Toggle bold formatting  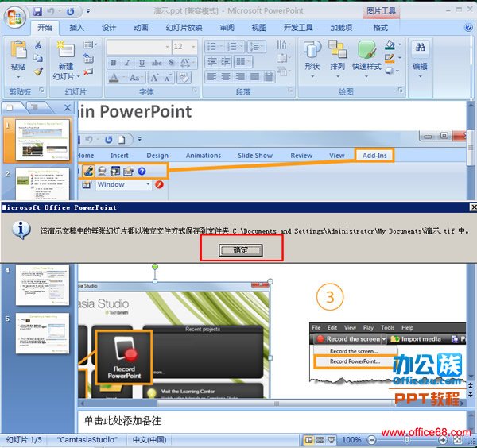(114, 63)
